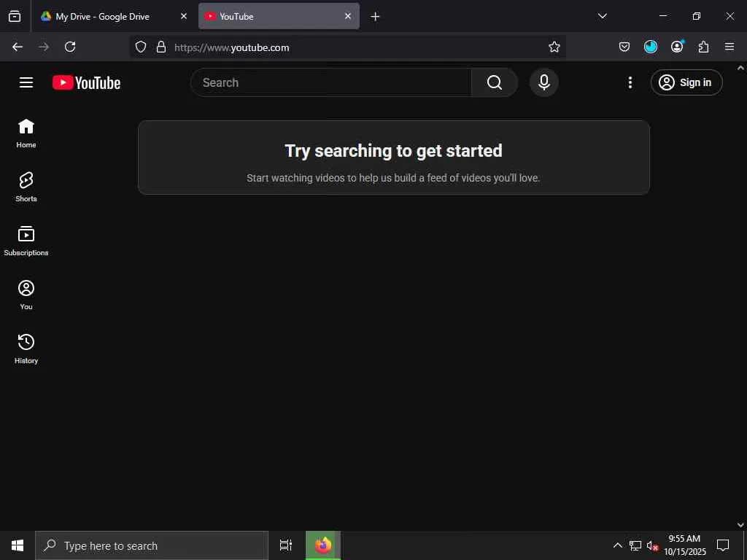Open a new tab with plus button
Image resolution: width=747 pixels, height=560 pixels.
pyautogui.click(x=376, y=17)
